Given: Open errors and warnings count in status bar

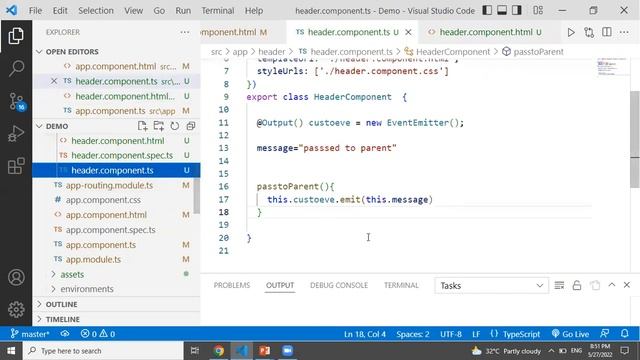Looking at the screenshot, I should tap(98, 334).
